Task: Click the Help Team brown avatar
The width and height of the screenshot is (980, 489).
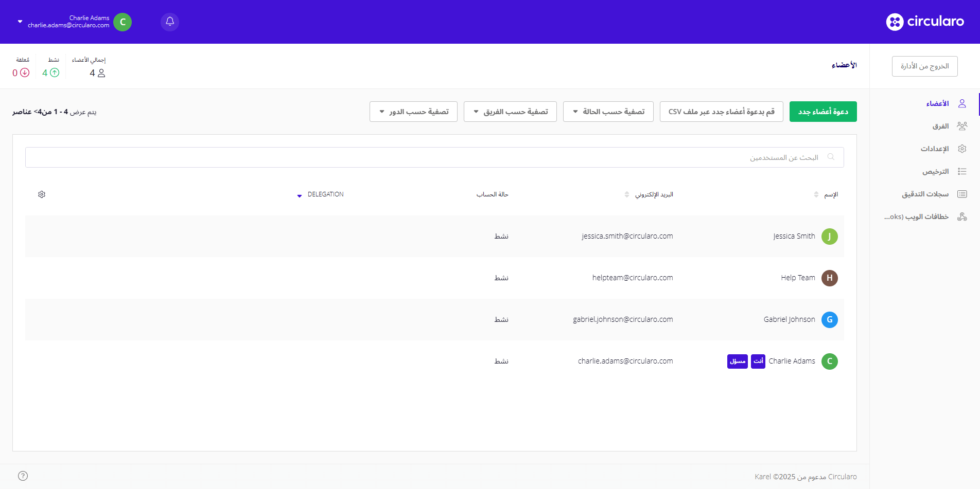Action: [x=829, y=278]
